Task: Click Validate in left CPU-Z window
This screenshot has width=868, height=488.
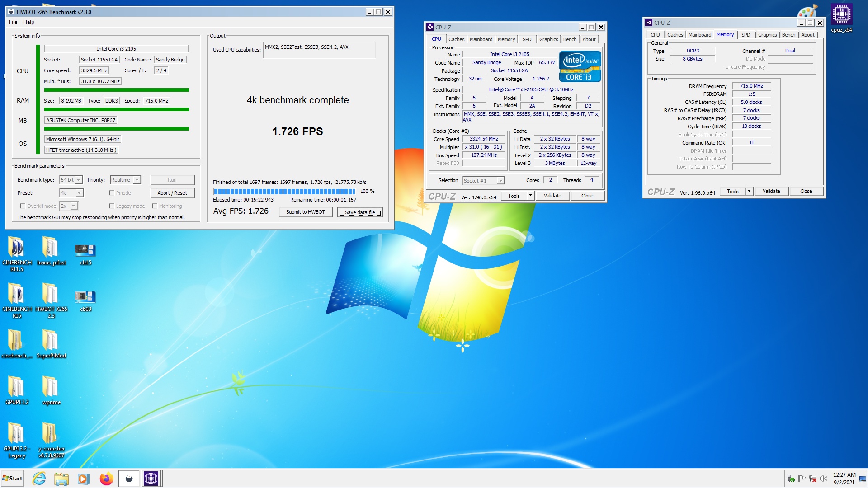Action: (x=552, y=196)
